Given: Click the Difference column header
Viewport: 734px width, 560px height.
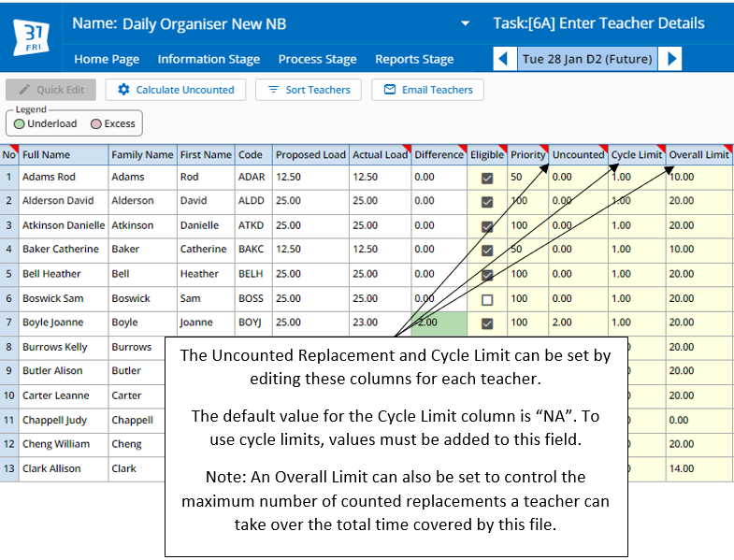Looking at the screenshot, I should (439, 154).
